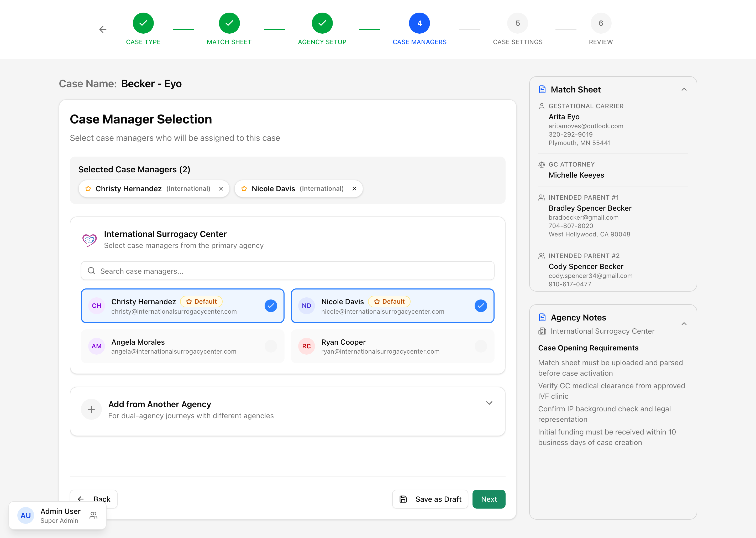Collapse the Match Sheet panel

tap(684, 89)
